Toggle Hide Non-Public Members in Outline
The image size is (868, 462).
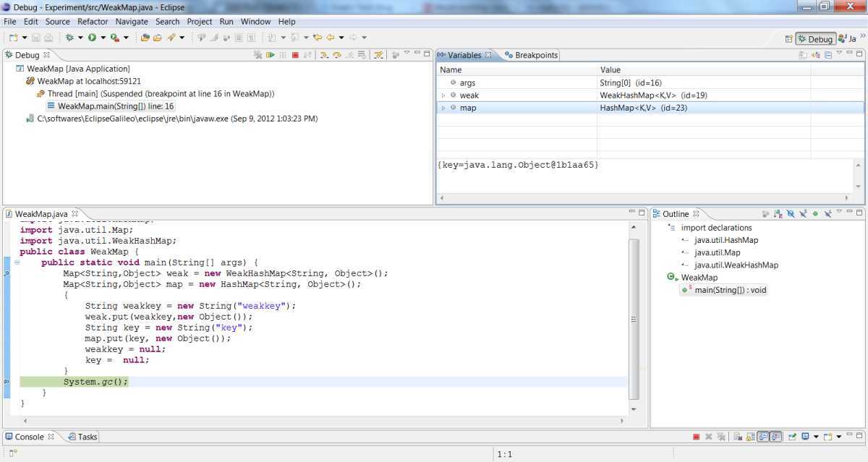click(815, 214)
